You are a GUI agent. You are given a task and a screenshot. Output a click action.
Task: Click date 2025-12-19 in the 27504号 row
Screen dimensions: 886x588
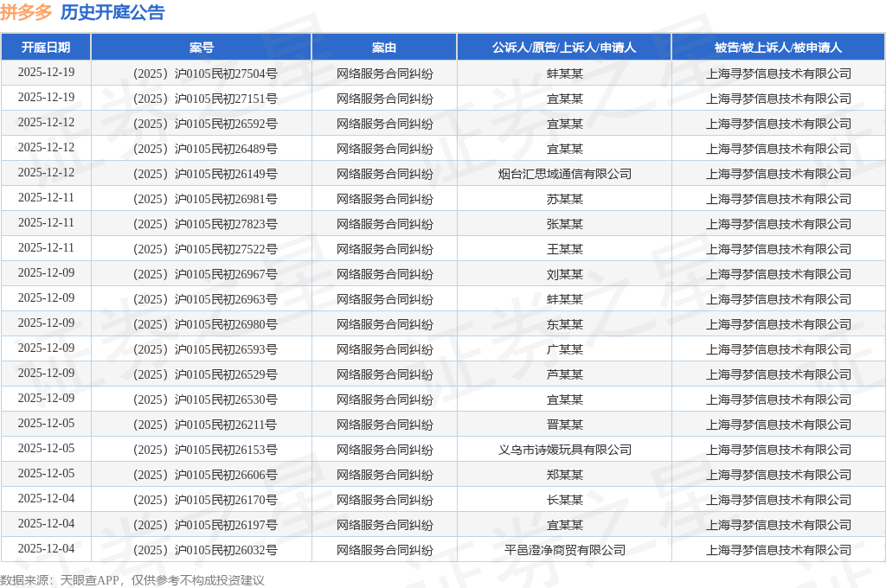(46, 73)
